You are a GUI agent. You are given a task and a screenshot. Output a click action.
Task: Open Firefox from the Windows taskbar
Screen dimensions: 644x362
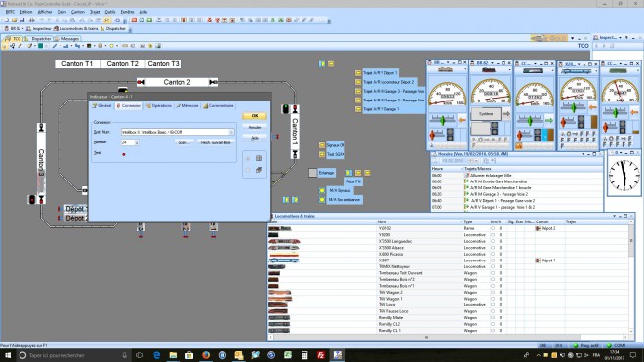click(206, 355)
